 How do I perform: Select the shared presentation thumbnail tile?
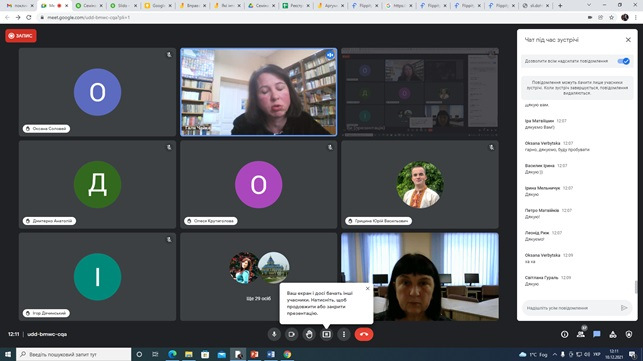[420, 92]
